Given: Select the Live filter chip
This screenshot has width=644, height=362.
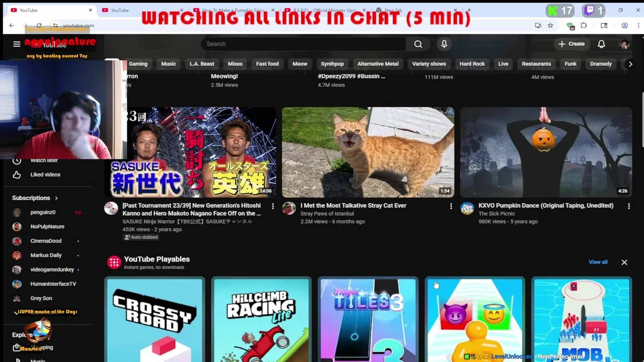Looking at the screenshot, I should pyautogui.click(x=503, y=64).
